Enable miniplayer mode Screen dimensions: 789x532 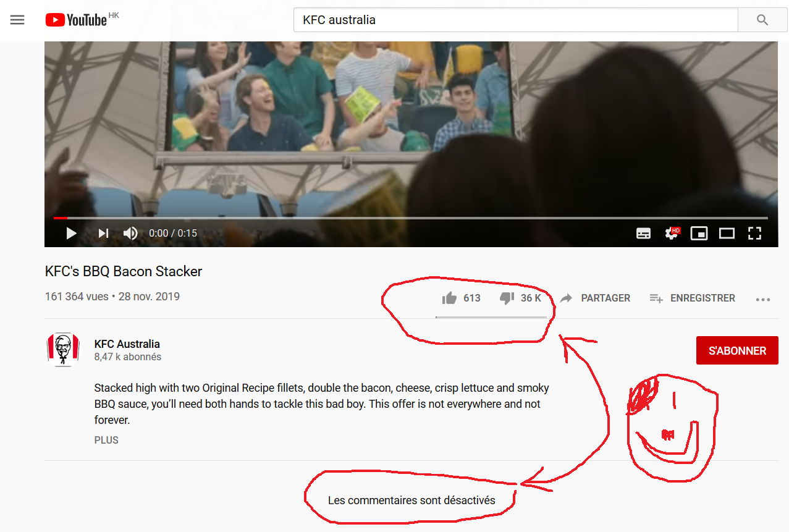pyautogui.click(x=699, y=234)
